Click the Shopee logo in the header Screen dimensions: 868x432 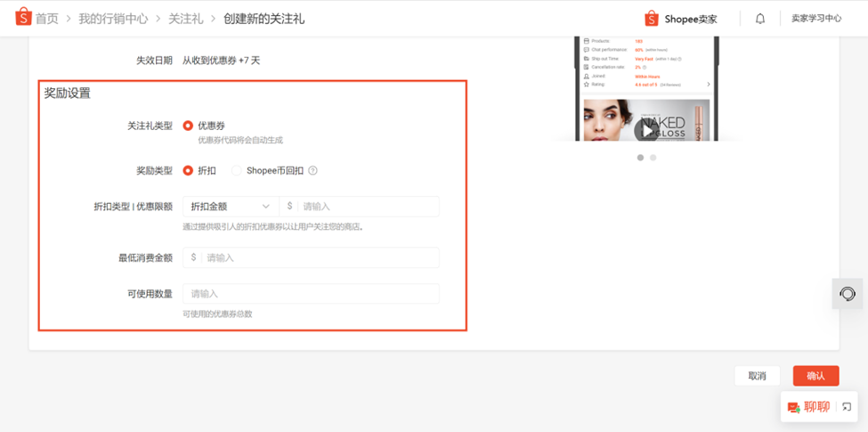[x=23, y=18]
